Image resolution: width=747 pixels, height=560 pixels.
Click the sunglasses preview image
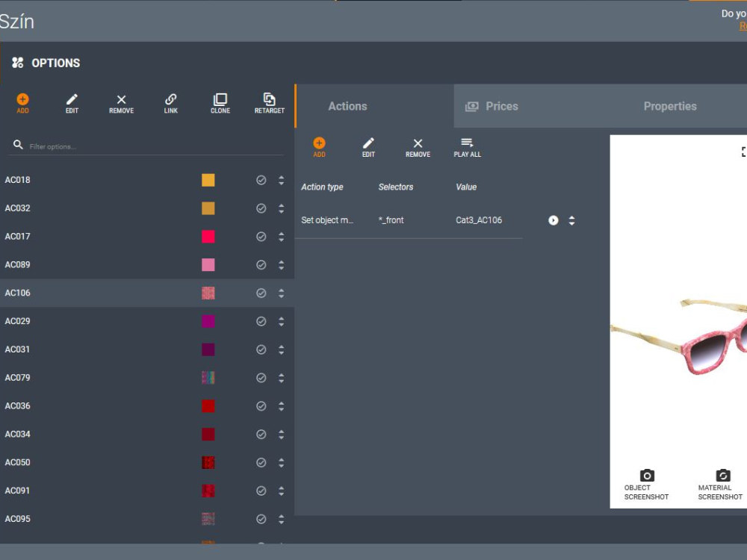[679, 337]
